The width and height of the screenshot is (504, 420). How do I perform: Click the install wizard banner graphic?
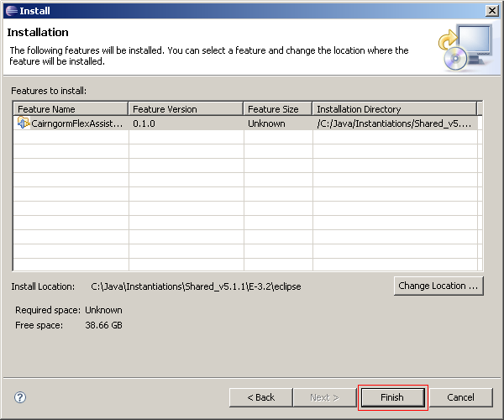pyautogui.click(x=464, y=47)
